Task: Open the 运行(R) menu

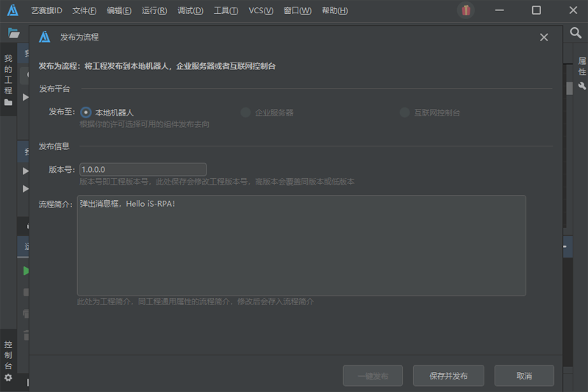Action: [154, 10]
